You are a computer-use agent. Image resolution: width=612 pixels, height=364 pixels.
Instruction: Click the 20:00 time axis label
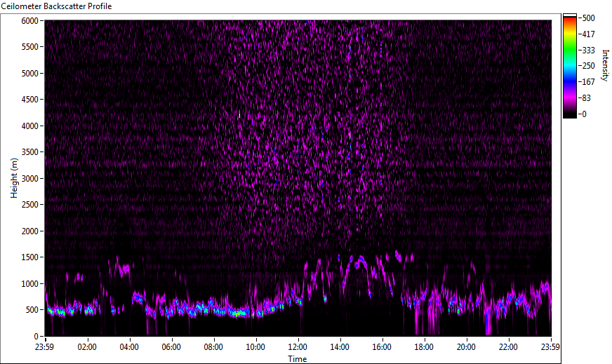pyautogui.click(x=467, y=347)
